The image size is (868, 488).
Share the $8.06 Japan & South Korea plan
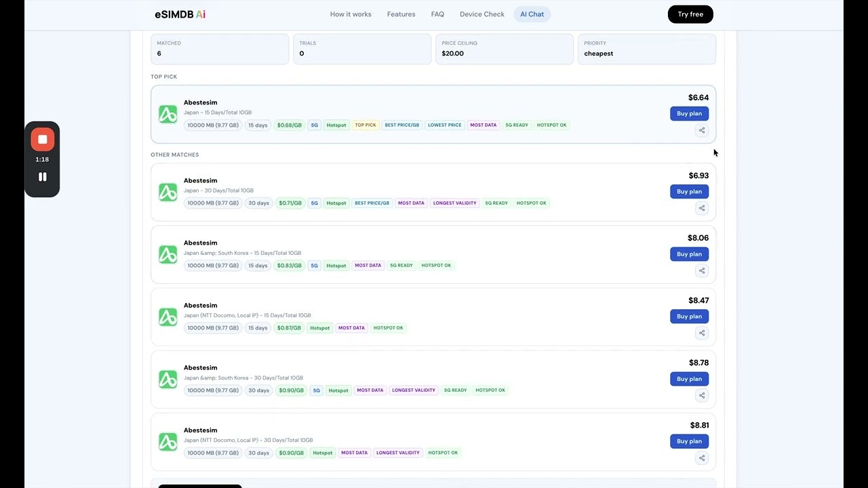[702, 270]
